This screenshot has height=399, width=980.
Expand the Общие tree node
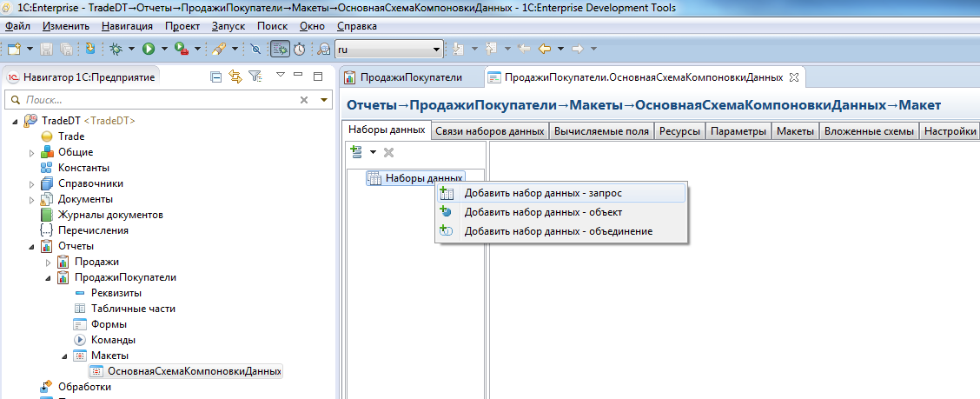(x=31, y=153)
